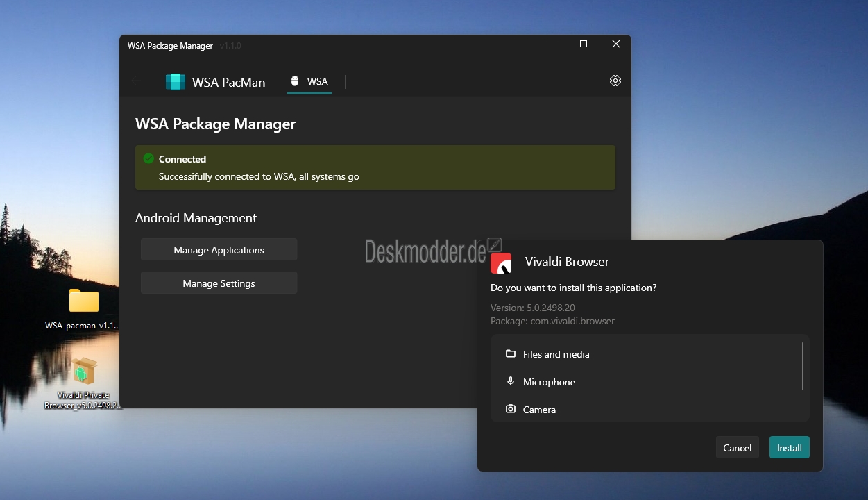
Task: Open Manage Applications
Action: pyautogui.click(x=219, y=250)
